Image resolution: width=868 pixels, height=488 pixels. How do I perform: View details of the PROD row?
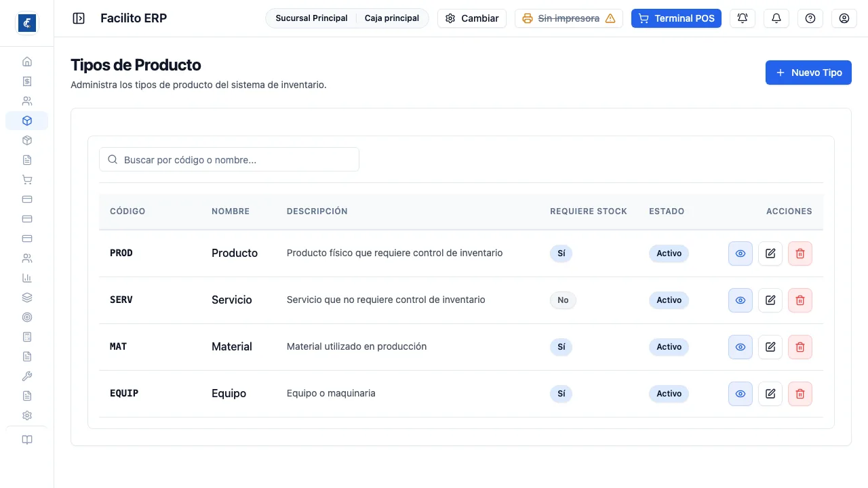[741, 253]
